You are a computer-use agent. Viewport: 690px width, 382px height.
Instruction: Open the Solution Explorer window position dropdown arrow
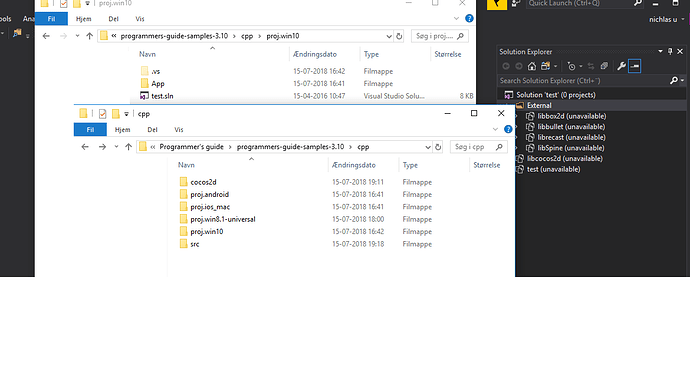(x=660, y=51)
